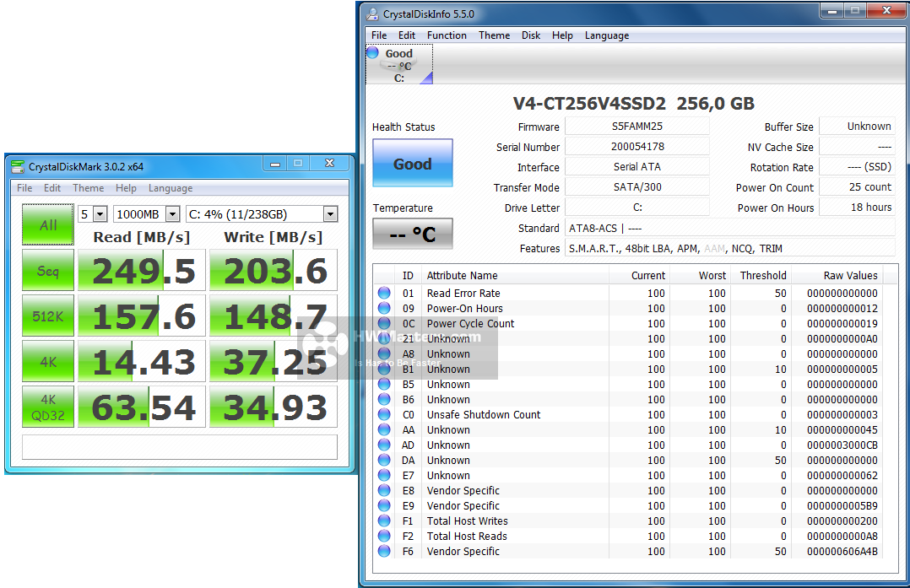Open the Disk menu in CrystalDiskInfo
The width and height of the screenshot is (910, 588).
coord(531,35)
